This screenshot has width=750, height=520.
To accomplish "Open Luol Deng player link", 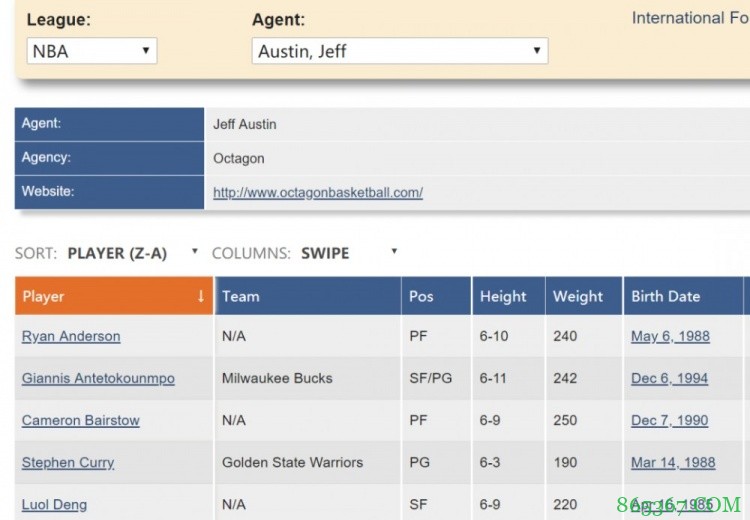I will click(x=54, y=505).
